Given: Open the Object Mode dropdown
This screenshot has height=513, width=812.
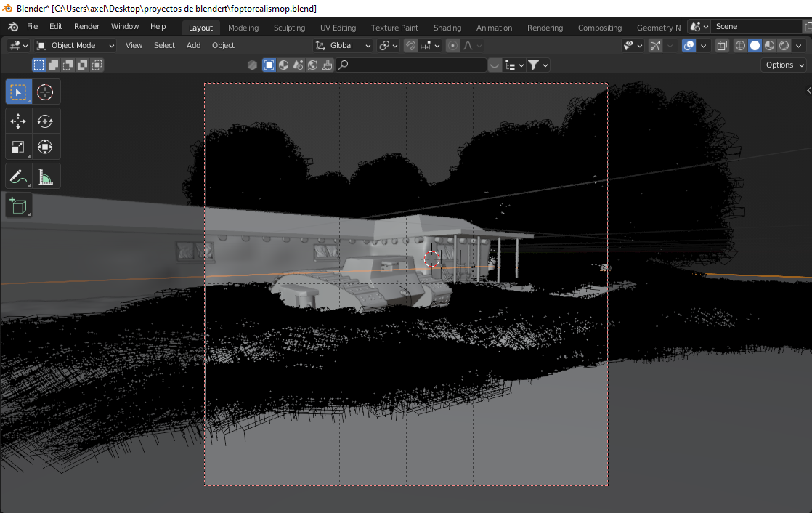Looking at the screenshot, I should (x=76, y=46).
